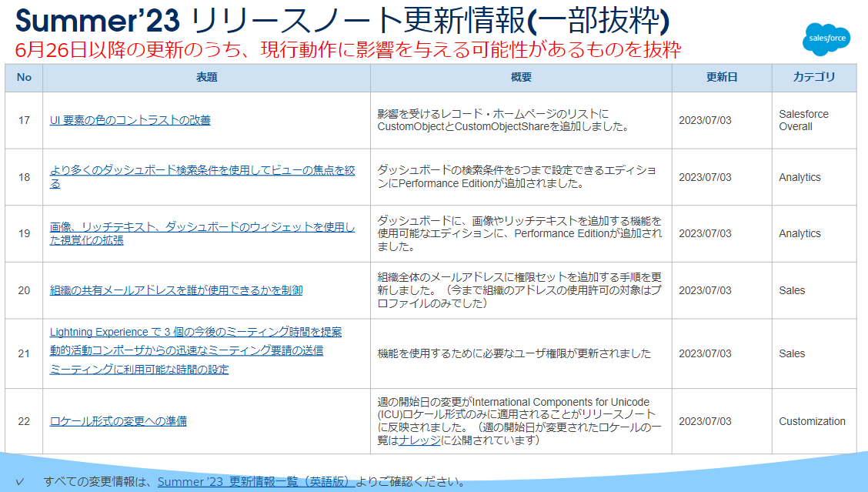Open link 'ミーティングに利用可能な時間の設定'

point(139,370)
